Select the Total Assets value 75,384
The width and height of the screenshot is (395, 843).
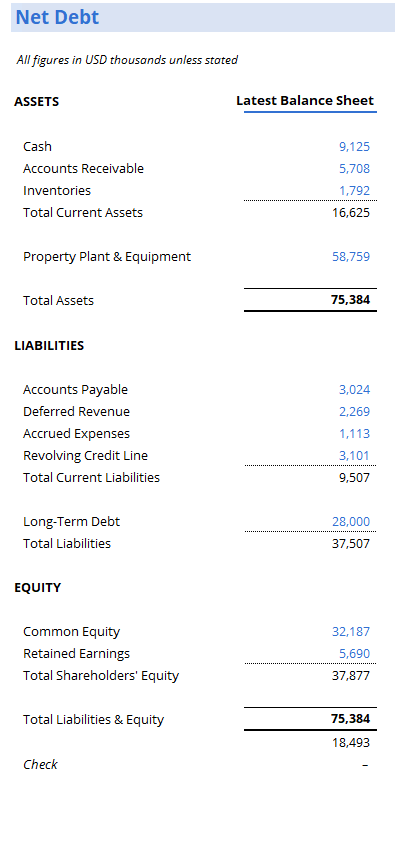pyautogui.click(x=350, y=300)
